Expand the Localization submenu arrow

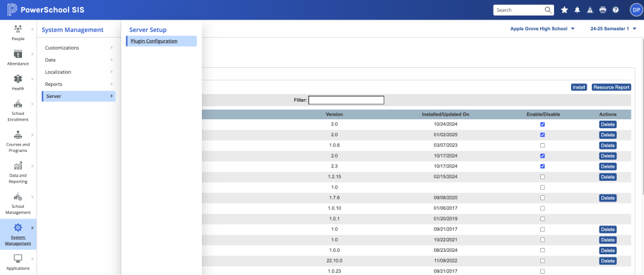[112, 72]
